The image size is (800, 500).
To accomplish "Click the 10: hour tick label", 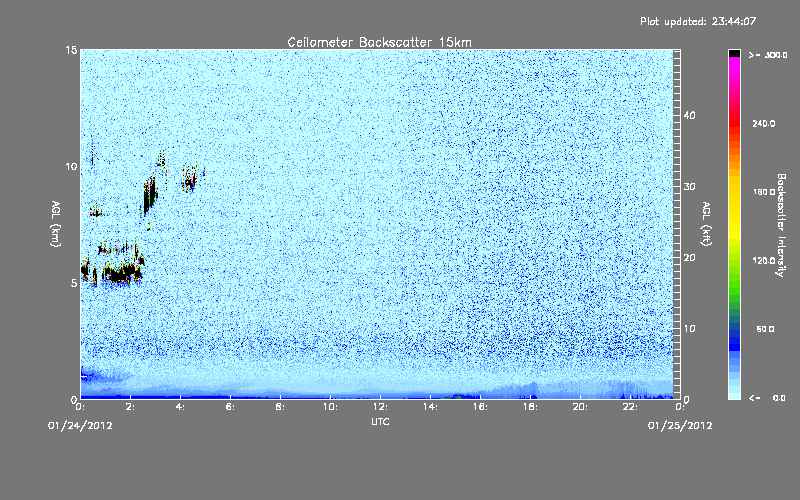I will click(x=331, y=407).
